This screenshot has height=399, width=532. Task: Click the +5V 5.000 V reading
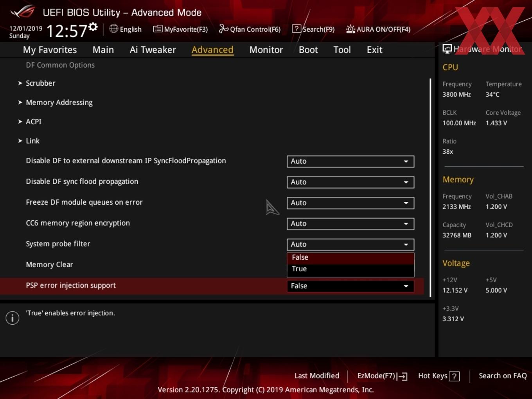pos(496,290)
